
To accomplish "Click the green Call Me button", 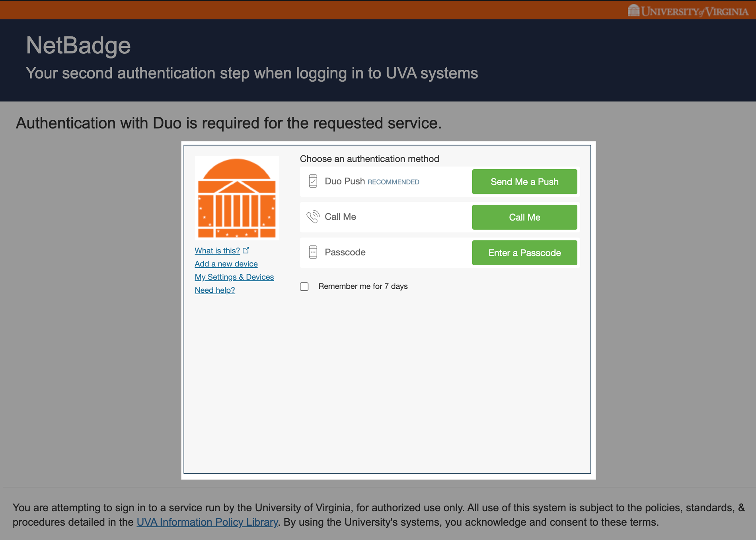I will tap(524, 217).
